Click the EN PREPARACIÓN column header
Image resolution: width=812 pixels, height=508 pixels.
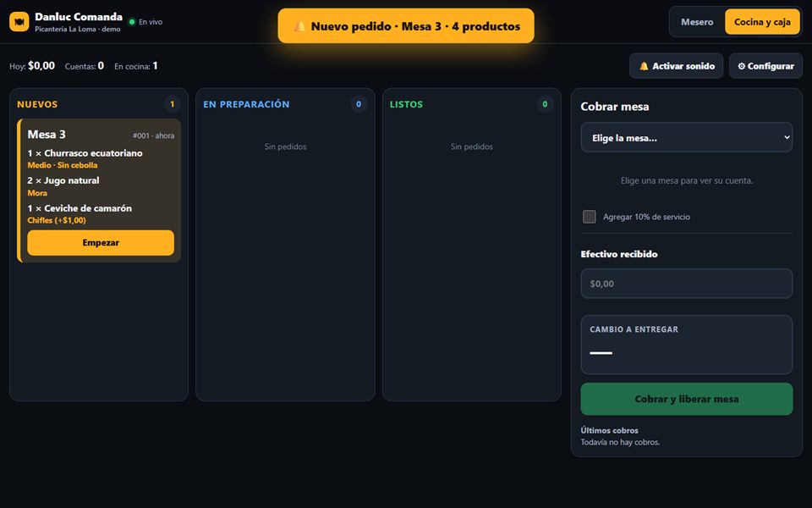(246, 104)
